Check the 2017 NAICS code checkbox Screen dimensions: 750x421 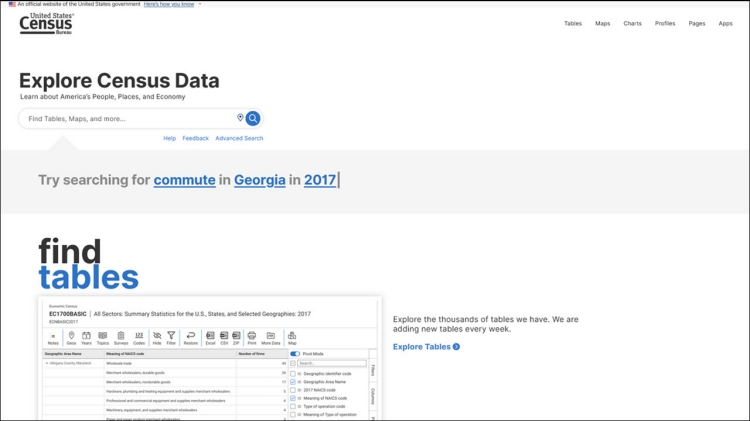pyautogui.click(x=293, y=390)
